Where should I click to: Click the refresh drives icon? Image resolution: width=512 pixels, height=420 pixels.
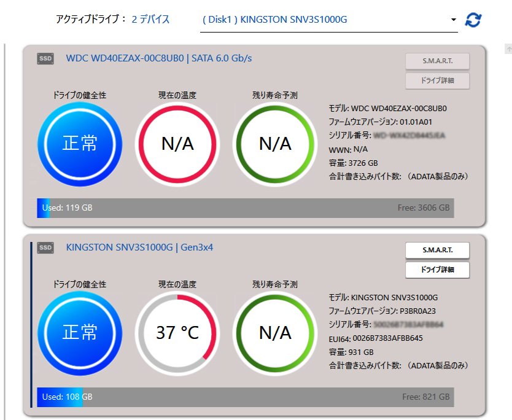pos(473,20)
